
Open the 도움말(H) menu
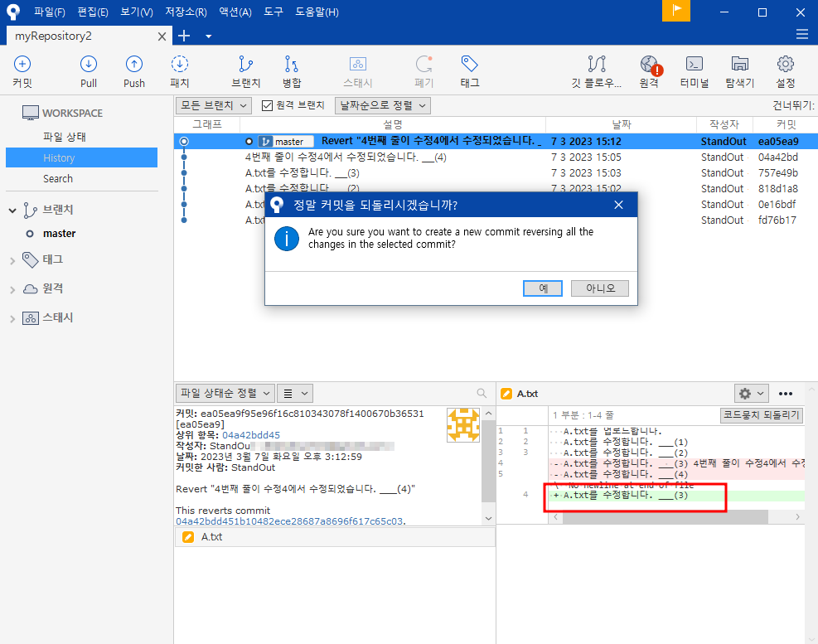(x=317, y=12)
